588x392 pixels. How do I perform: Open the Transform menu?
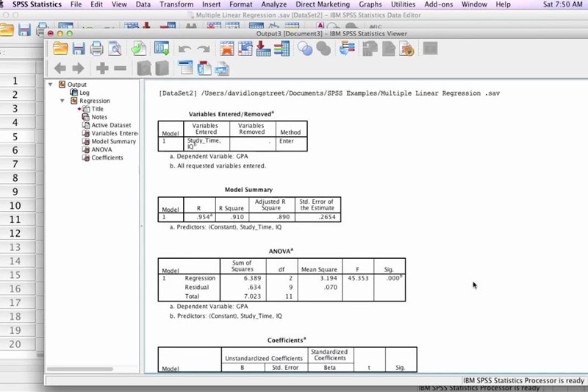(x=176, y=4)
